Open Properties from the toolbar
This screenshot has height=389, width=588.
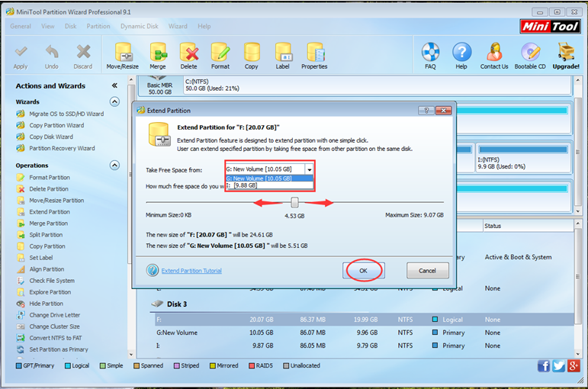pyautogui.click(x=315, y=52)
